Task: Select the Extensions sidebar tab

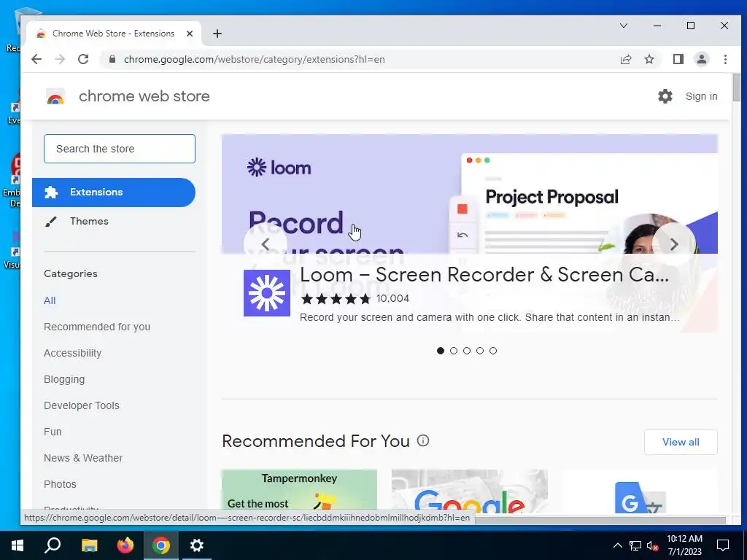Action: pos(113,192)
